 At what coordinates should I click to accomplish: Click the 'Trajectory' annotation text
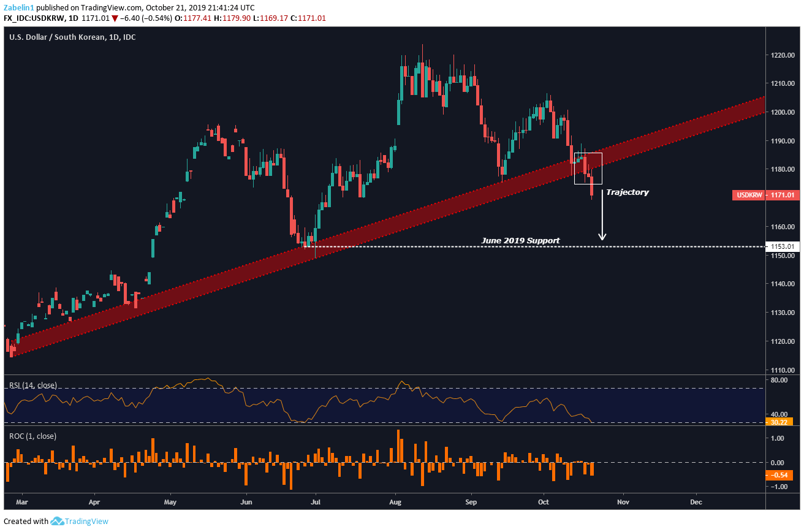[627, 192]
